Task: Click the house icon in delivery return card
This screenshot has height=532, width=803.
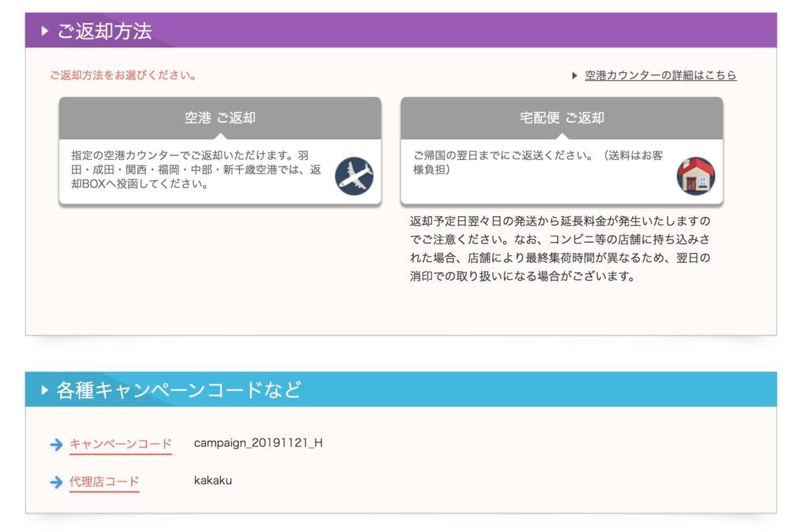Action: (x=696, y=176)
